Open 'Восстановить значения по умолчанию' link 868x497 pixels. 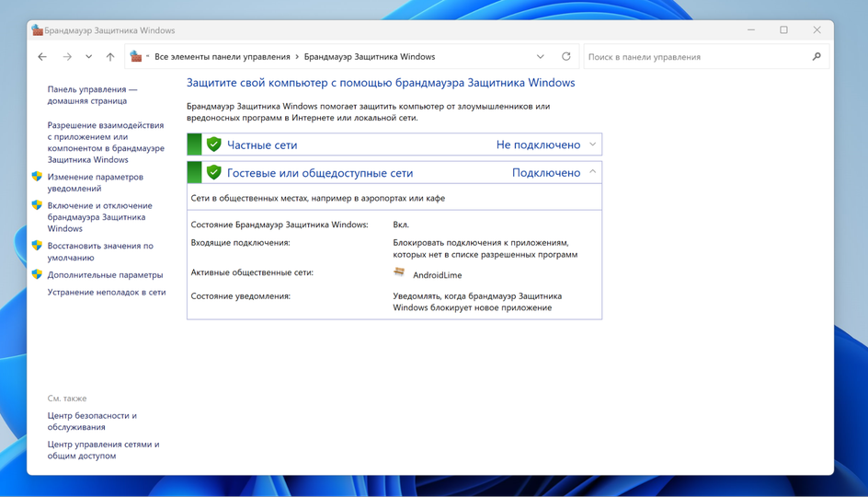click(100, 251)
